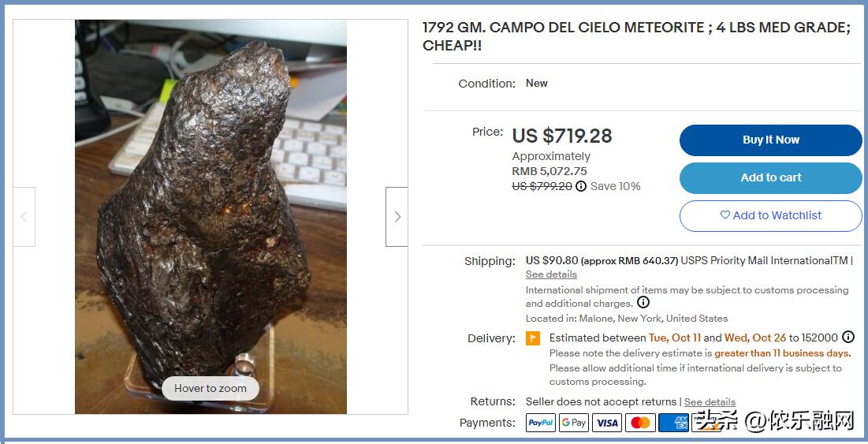This screenshot has height=444, width=868.
Task: Click the VISA card icon
Action: click(607, 423)
